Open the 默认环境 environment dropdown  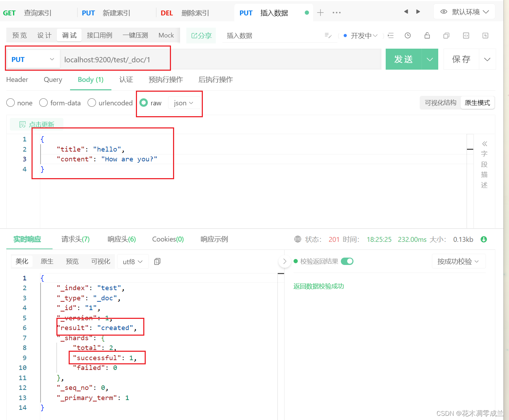464,12
